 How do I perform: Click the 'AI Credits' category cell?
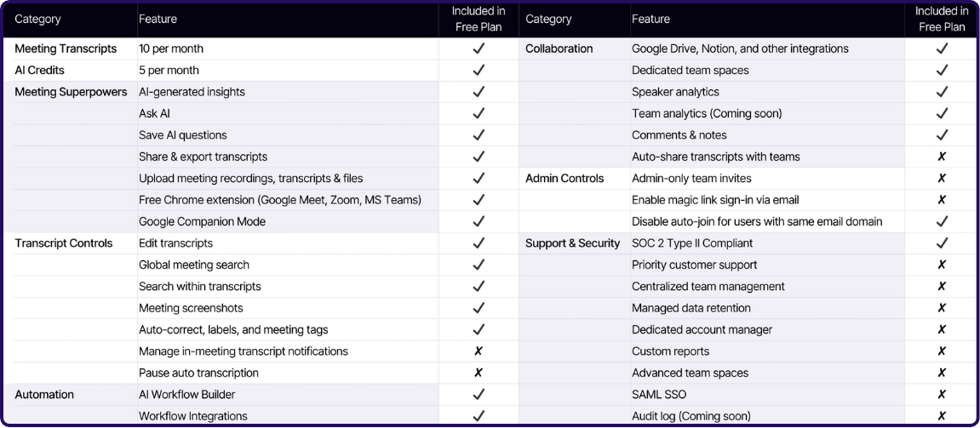pos(39,70)
